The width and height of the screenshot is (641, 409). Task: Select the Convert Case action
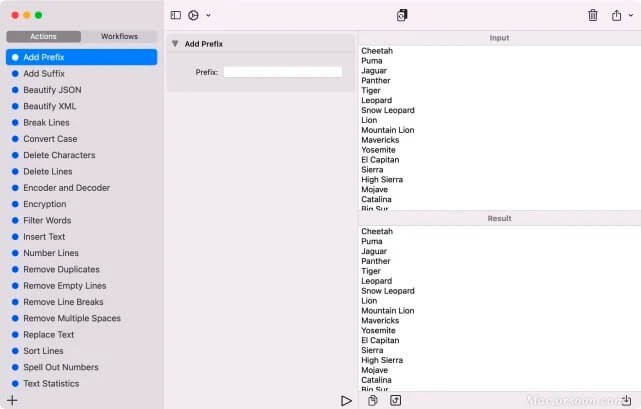tap(81, 139)
